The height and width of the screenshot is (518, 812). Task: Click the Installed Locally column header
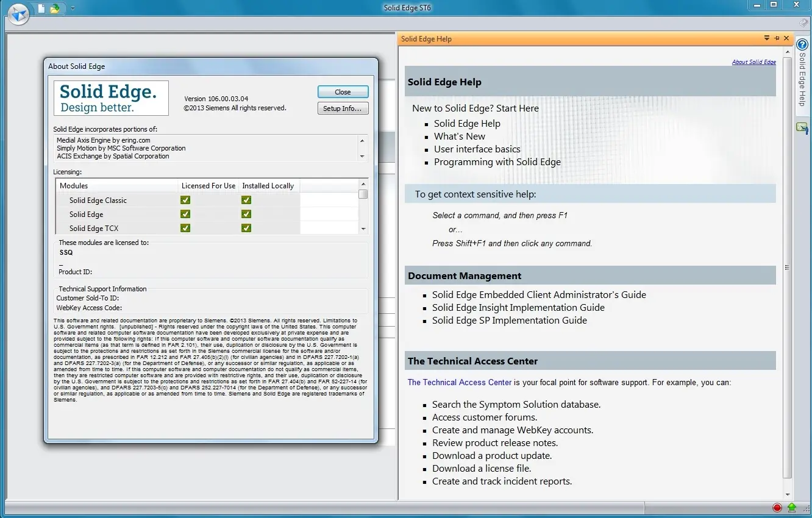269,186
